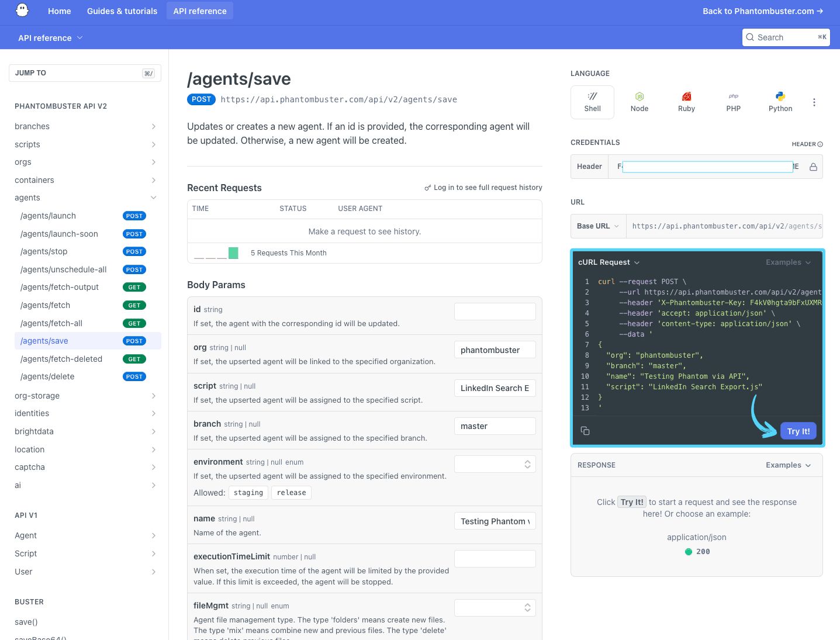This screenshot has height=640, width=840.
Task: Open /agents/launch endpoint page
Action: (x=88, y=216)
